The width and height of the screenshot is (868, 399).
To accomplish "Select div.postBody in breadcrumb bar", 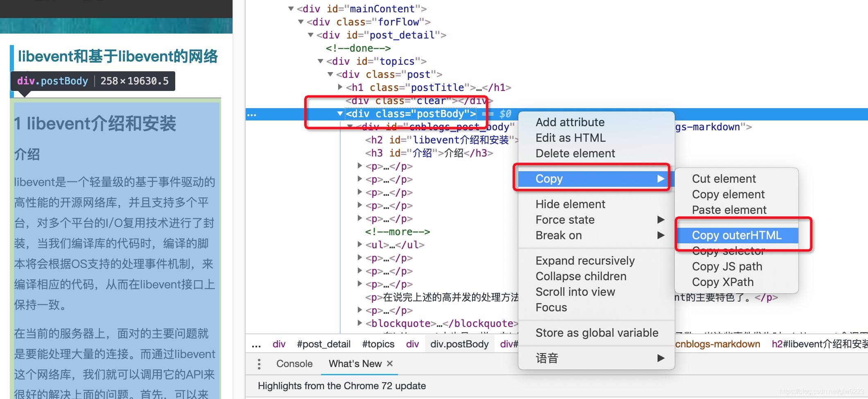I will pyautogui.click(x=459, y=344).
